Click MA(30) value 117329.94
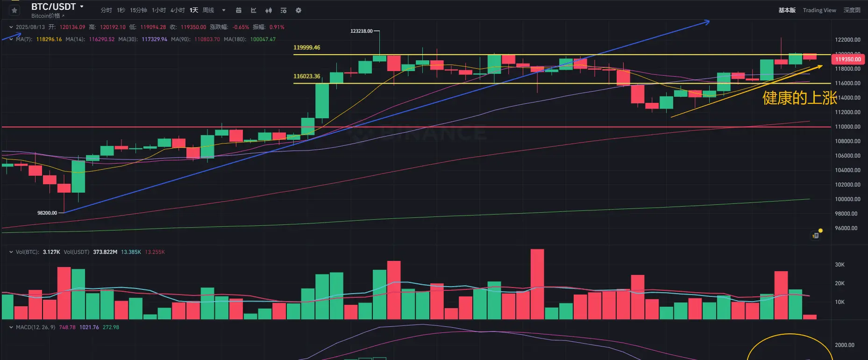The height and width of the screenshot is (360, 868). click(x=154, y=39)
